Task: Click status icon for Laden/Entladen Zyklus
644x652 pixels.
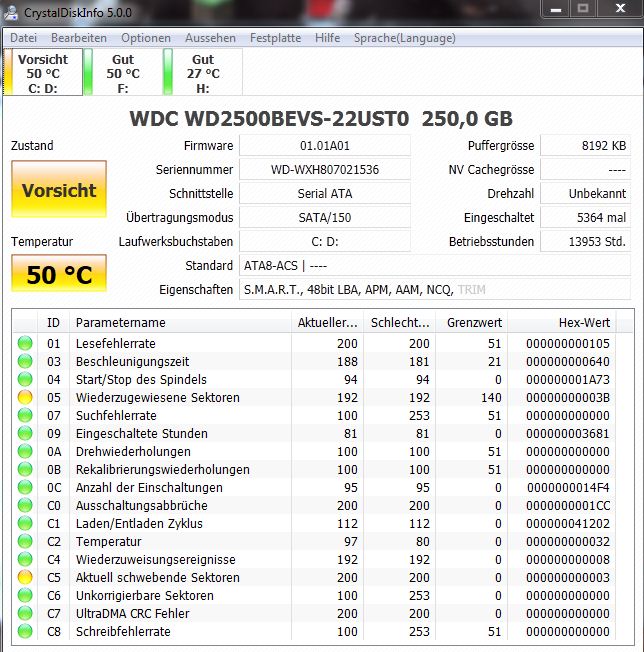Action: [25, 524]
